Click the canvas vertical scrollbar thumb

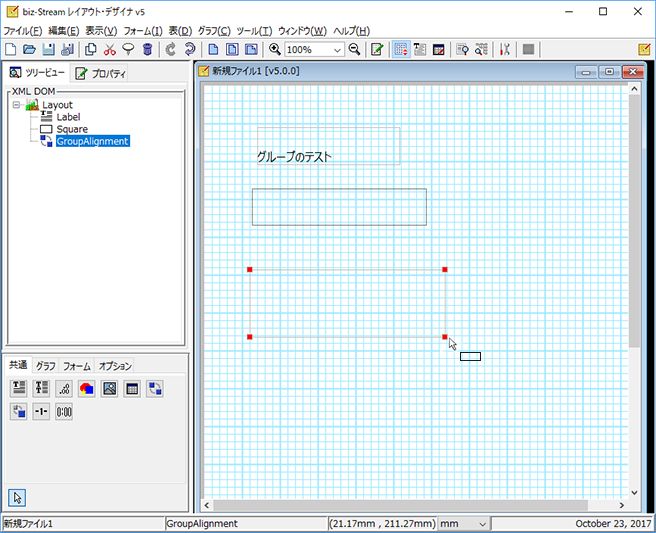click(x=634, y=220)
